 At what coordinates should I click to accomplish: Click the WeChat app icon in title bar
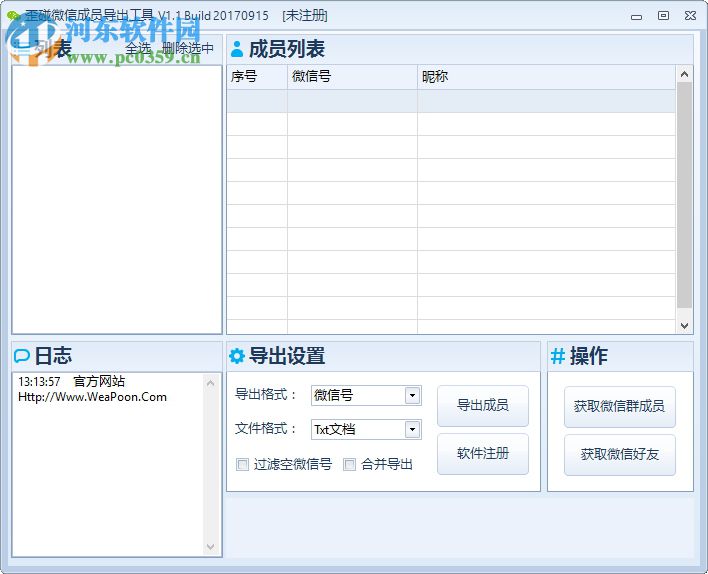coord(14,16)
